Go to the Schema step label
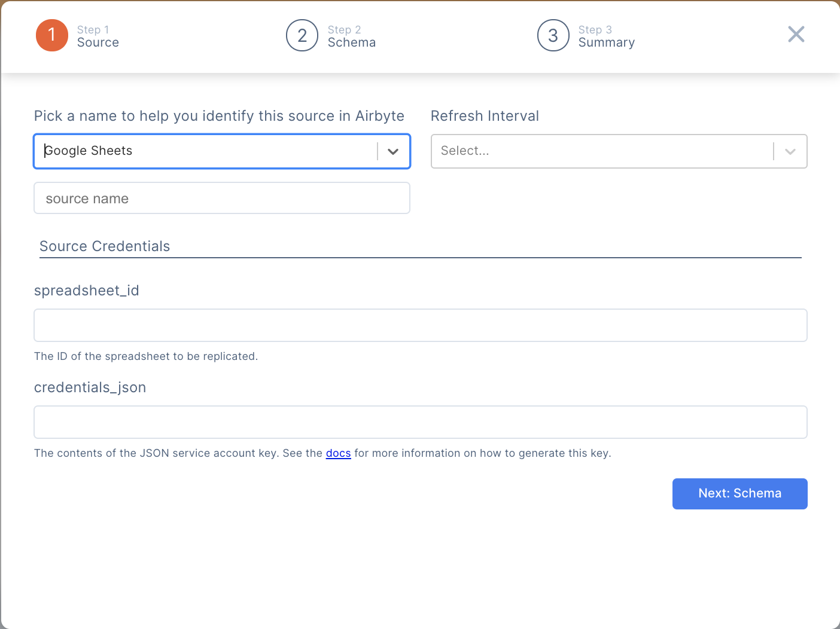The height and width of the screenshot is (629, 840). 352,42
